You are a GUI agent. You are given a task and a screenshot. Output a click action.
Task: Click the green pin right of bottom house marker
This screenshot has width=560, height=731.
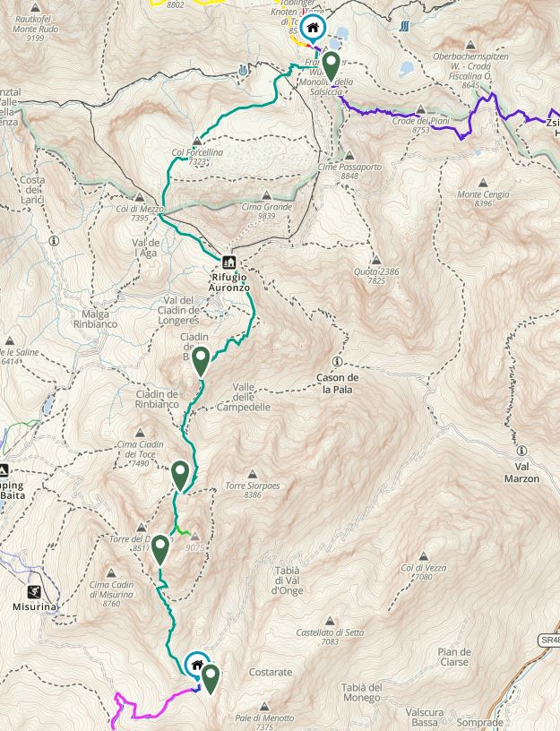click(211, 680)
